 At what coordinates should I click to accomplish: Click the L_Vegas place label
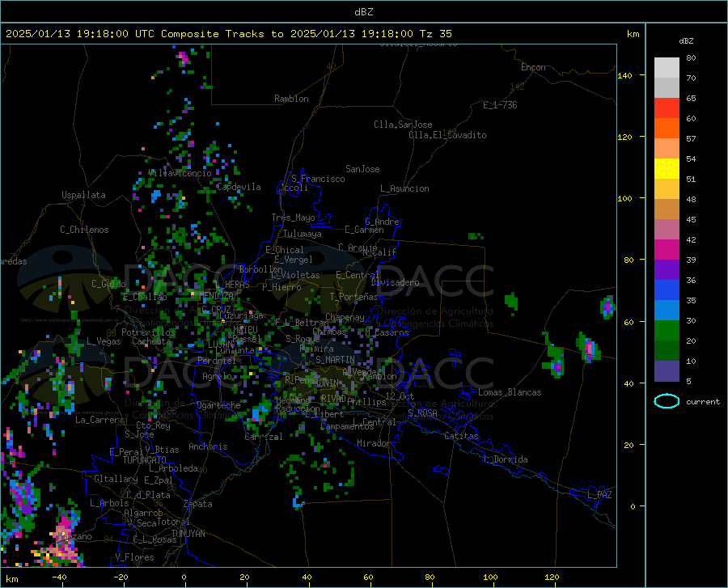tap(104, 341)
